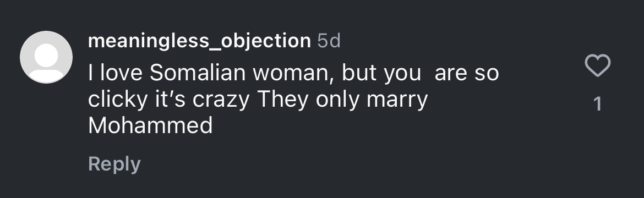Click the word 'crazy' in the second line
The width and height of the screenshot is (644, 198).
point(221,100)
